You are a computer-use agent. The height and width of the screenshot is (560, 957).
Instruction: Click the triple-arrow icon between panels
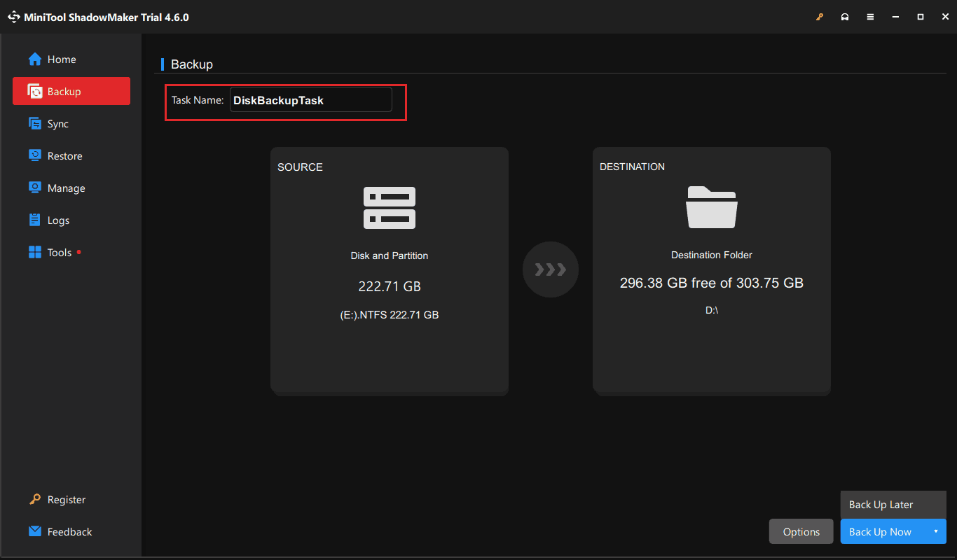tap(550, 269)
